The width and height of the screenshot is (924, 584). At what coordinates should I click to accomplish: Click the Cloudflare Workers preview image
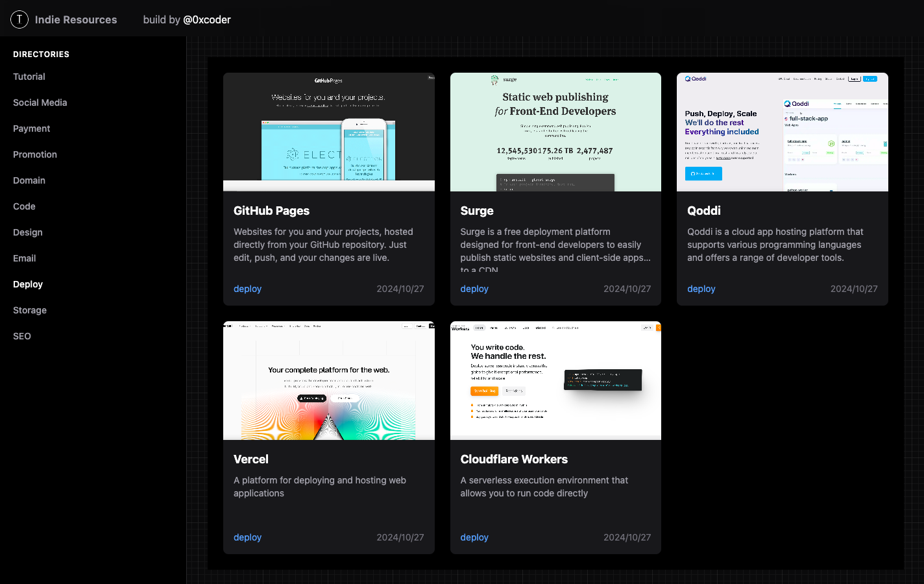click(555, 380)
